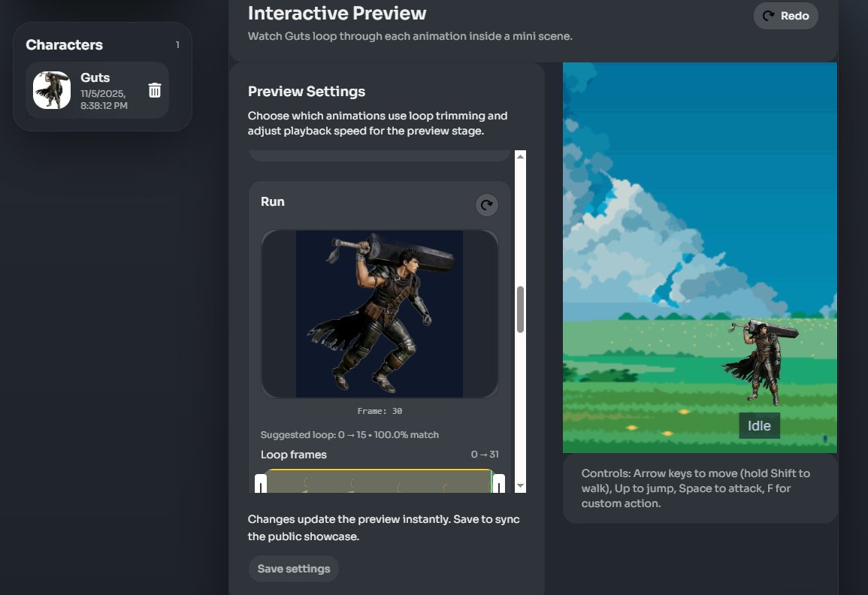Viewport: 868px width, 595px height.
Task: Click the Characters panel heading
Action: (64, 45)
